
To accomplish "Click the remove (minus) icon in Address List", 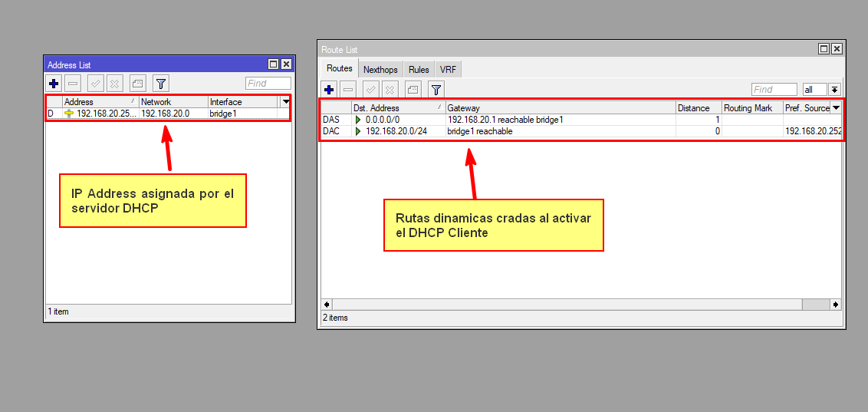I will click(x=73, y=84).
